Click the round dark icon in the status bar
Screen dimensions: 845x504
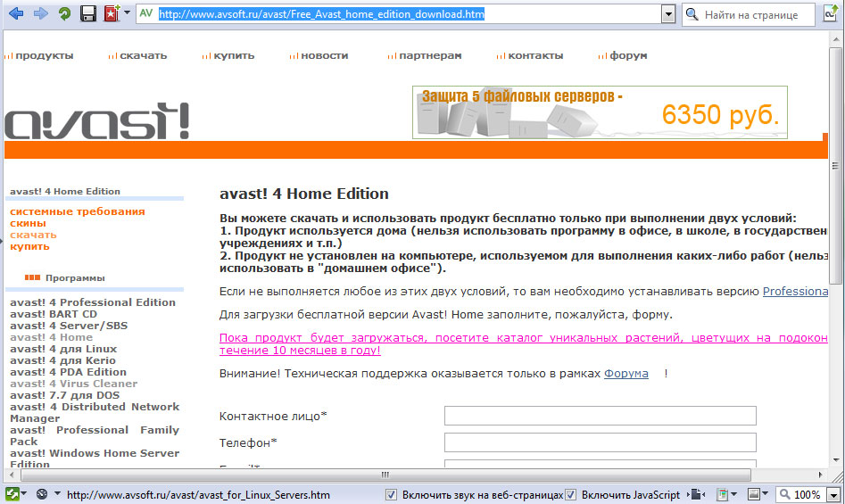tap(42, 494)
